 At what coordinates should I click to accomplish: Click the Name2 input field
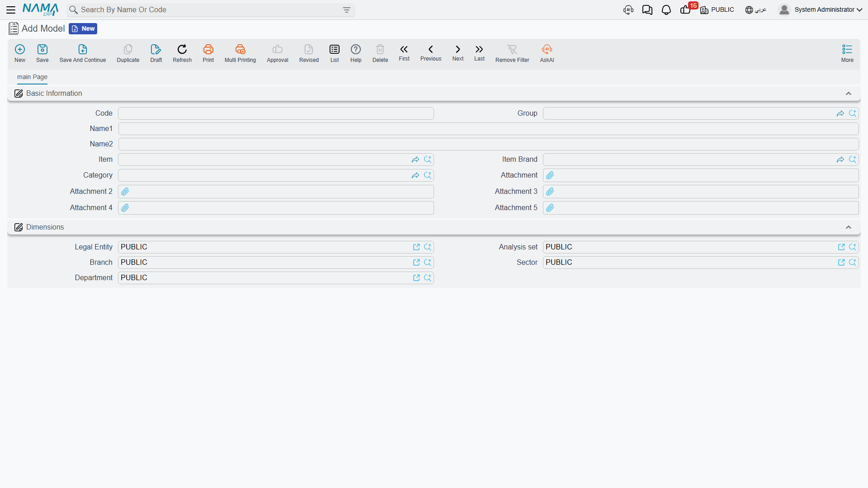click(488, 144)
